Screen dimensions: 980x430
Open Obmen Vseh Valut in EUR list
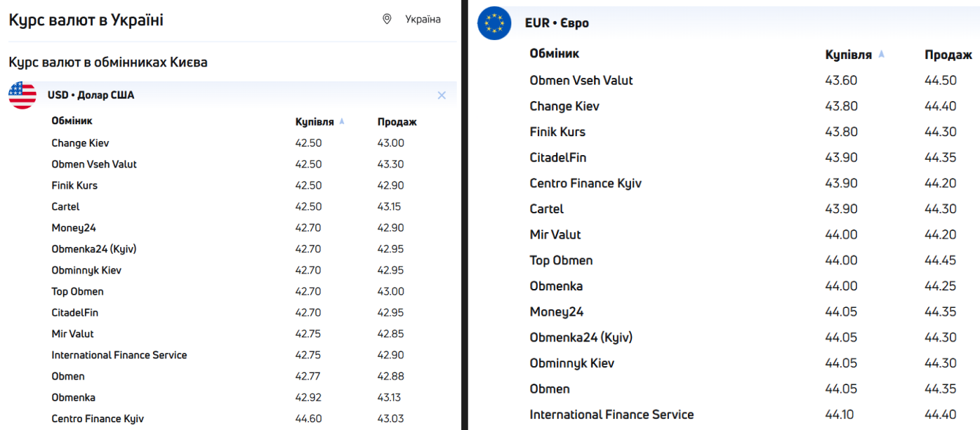(581, 80)
